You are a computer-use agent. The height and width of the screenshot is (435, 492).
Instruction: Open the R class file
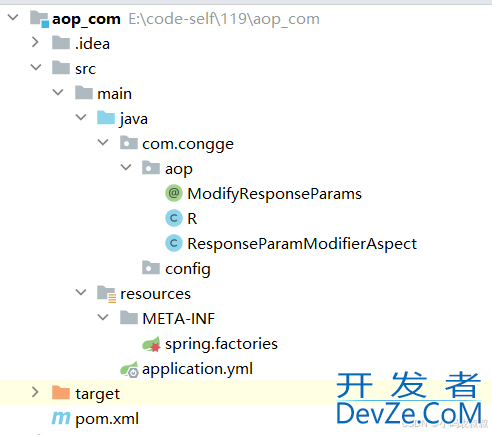(192, 219)
